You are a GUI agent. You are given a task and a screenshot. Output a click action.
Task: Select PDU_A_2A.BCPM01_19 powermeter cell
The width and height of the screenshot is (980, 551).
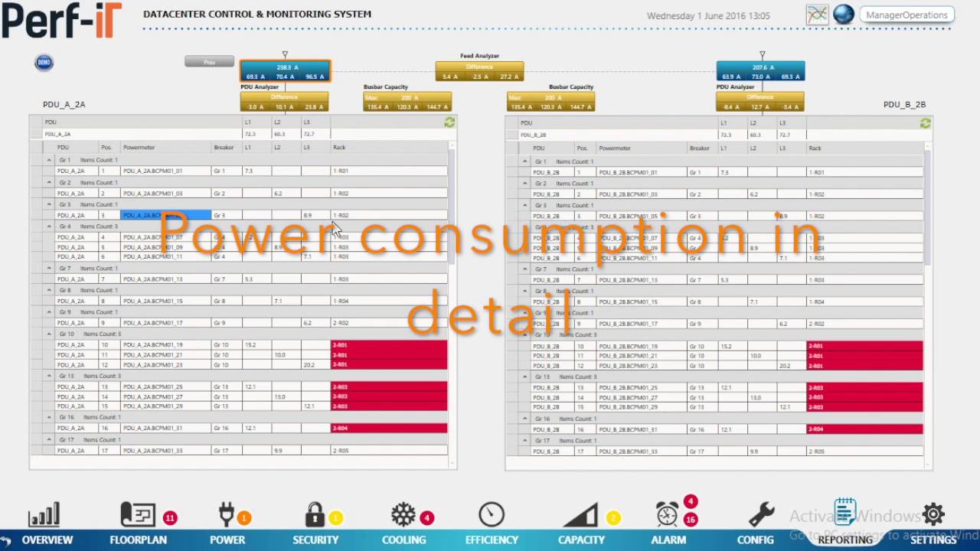[166, 345]
